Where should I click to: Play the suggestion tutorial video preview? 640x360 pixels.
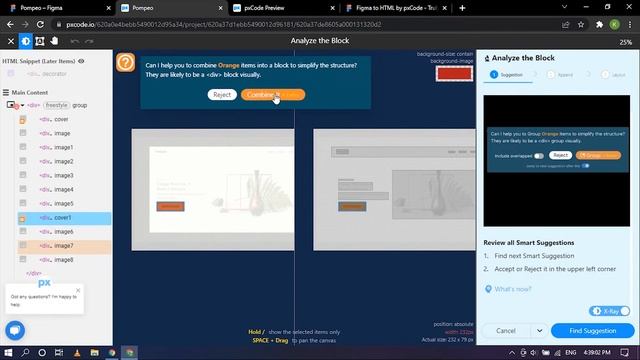[x=557, y=161]
